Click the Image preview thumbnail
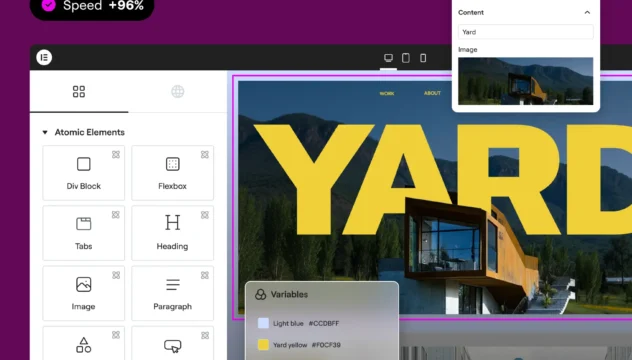632x360 pixels. [x=526, y=81]
